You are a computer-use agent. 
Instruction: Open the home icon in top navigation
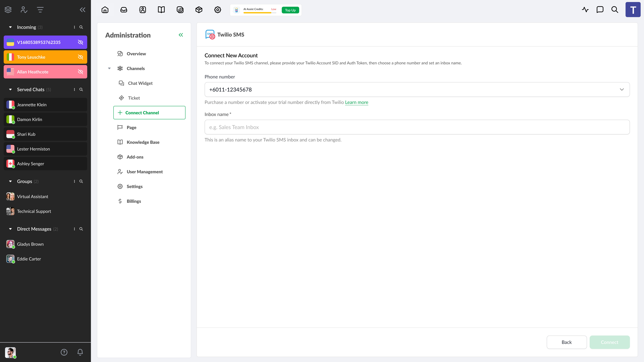coord(105,10)
